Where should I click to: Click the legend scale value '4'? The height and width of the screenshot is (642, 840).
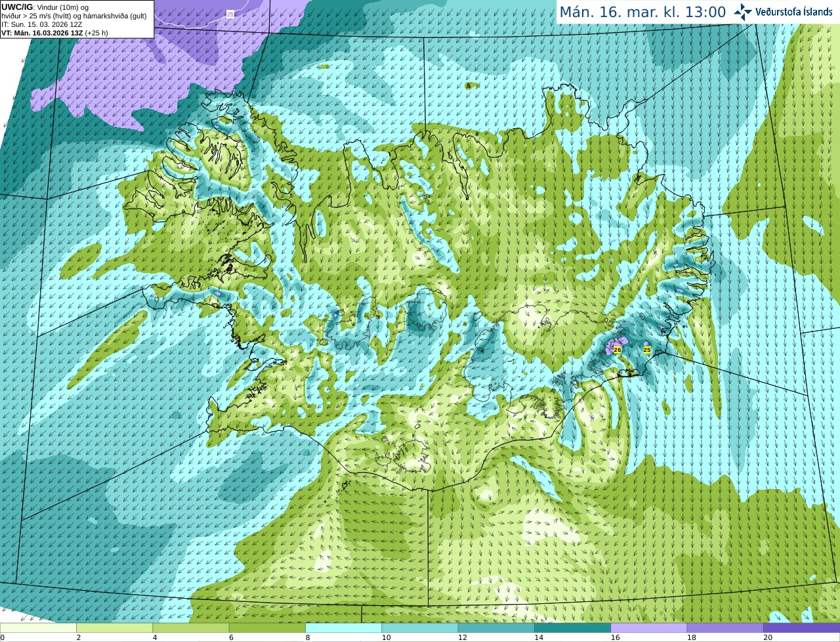[x=155, y=637]
